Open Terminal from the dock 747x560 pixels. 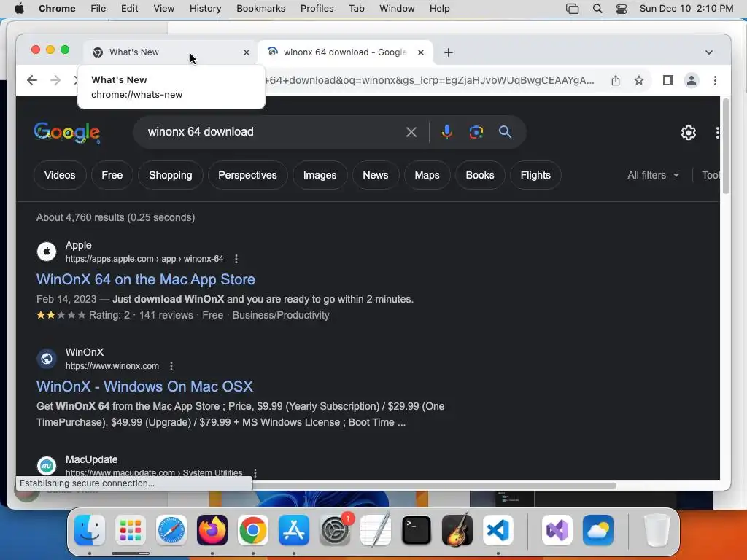417,531
